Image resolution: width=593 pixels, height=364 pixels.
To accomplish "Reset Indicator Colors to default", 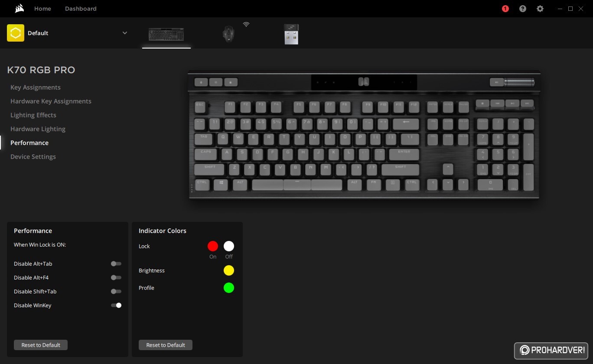I will click(166, 345).
